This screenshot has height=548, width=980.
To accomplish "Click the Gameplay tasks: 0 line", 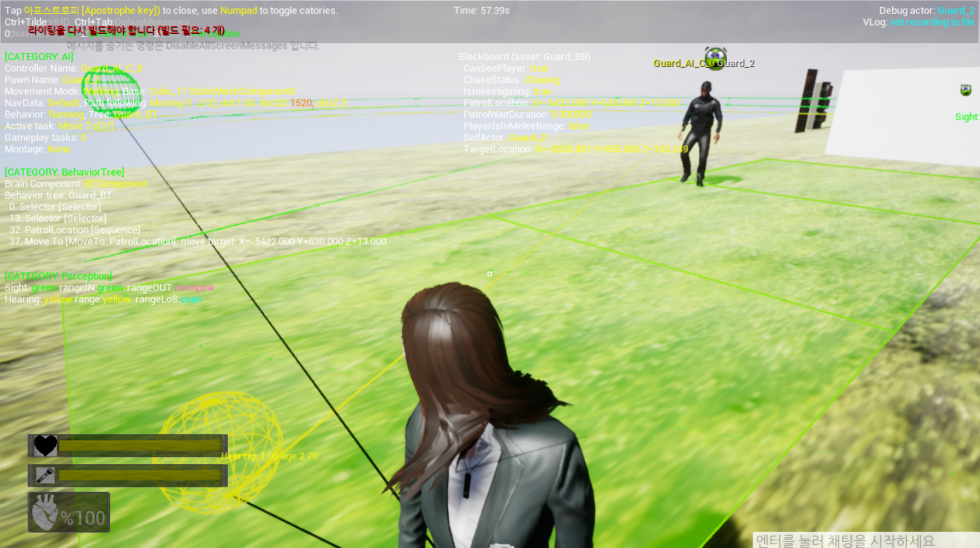I will 45,138.
